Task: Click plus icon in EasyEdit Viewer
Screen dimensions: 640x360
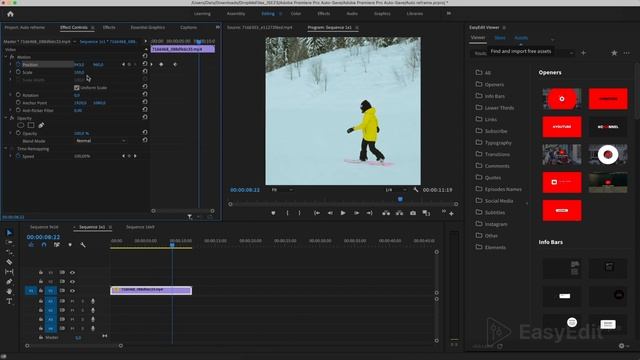Action: coord(583,53)
